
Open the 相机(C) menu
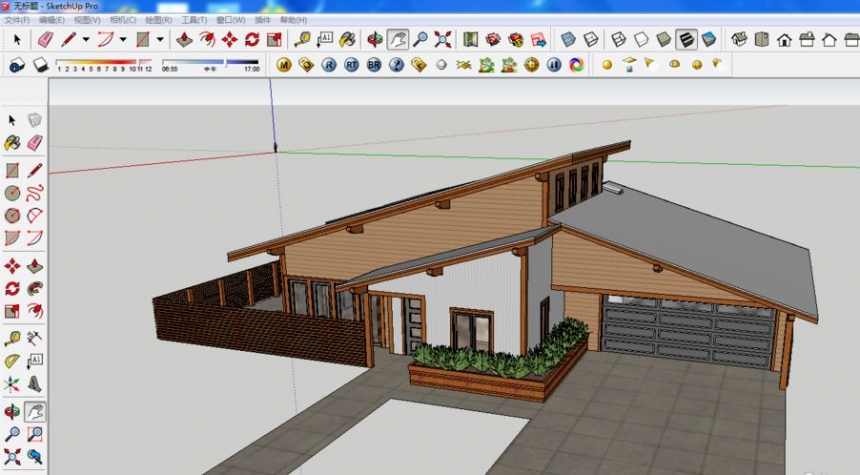(x=123, y=20)
